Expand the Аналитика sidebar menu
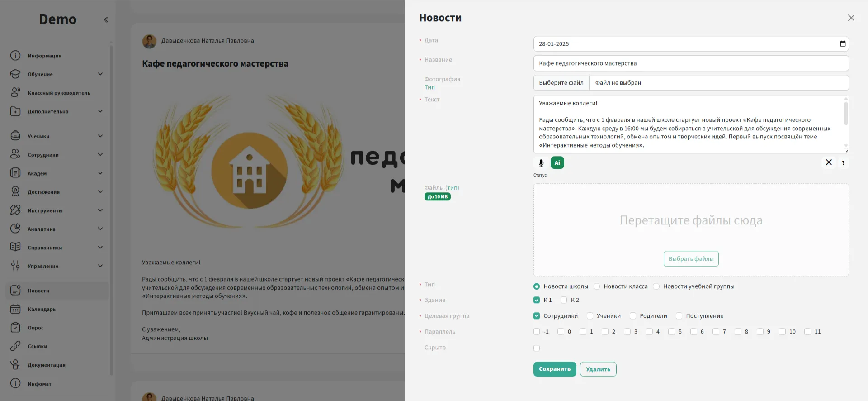The width and height of the screenshot is (868, 401). click(100, 229)
